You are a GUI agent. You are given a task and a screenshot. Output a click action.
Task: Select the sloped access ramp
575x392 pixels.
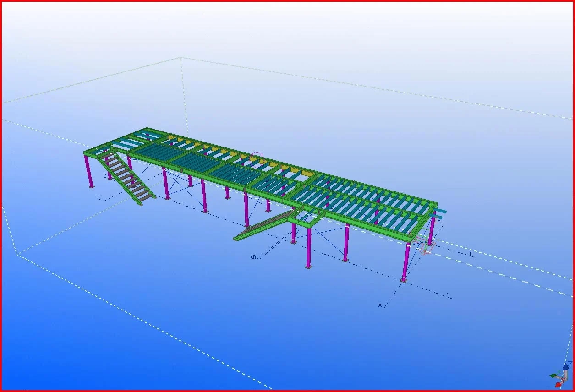tap(263, 226)
